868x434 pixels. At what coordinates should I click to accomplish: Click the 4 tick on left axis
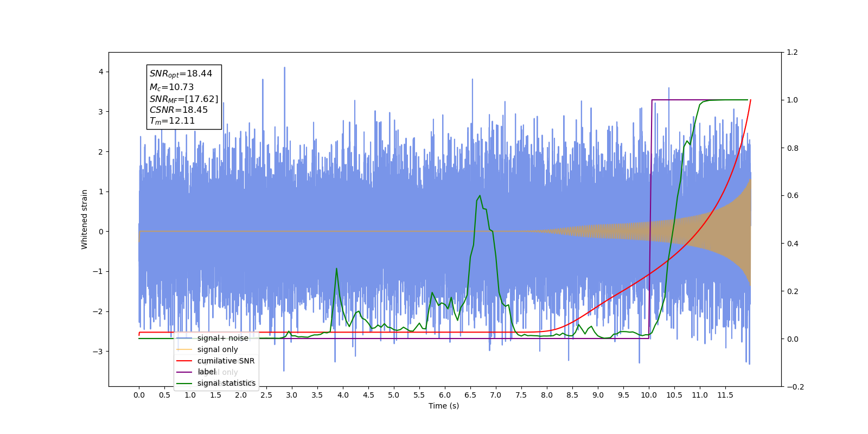pyautogui.click(x=100, y=72)
